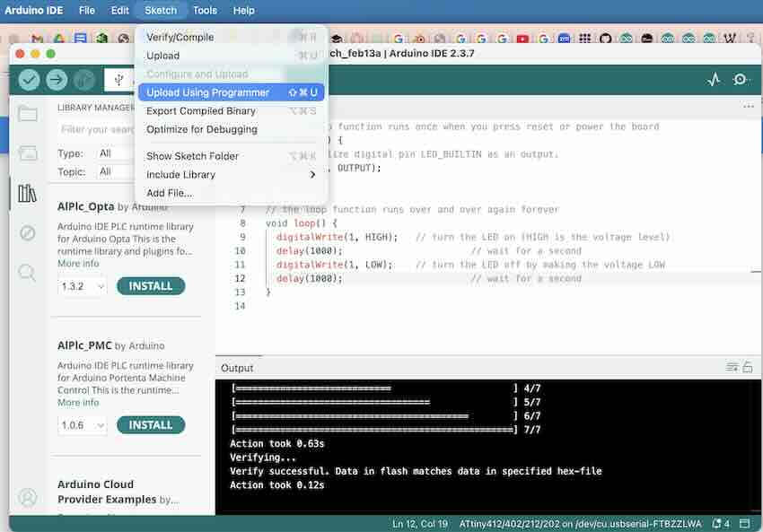Click the GitHub bookmark icon in browser
The height and width of the screenshot is (532, 763).
tap(605, 39)
